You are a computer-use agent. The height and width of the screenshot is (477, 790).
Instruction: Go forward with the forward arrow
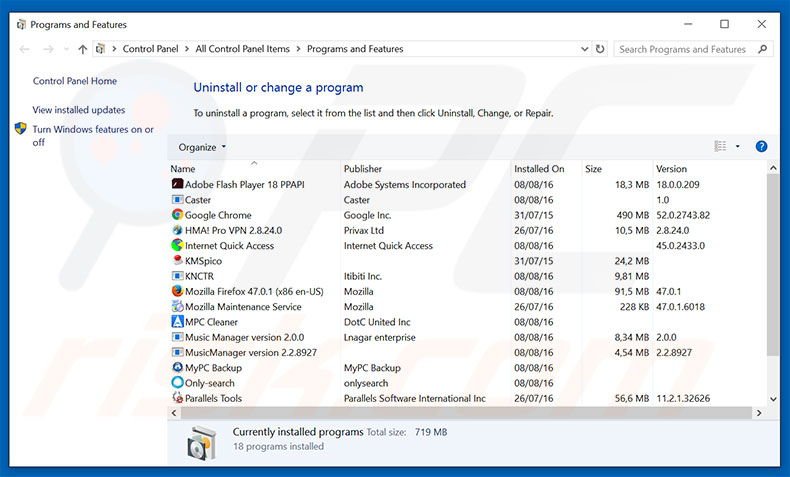pyautogui.click(x=48, y=49)
